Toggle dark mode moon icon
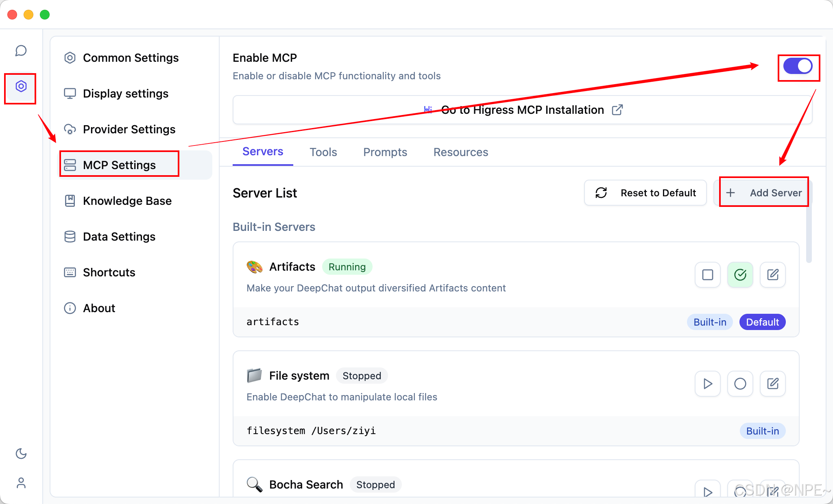Image resolution: width=833 pixels, height=504 pixels. pyautogui.click(x=21, y=454)
